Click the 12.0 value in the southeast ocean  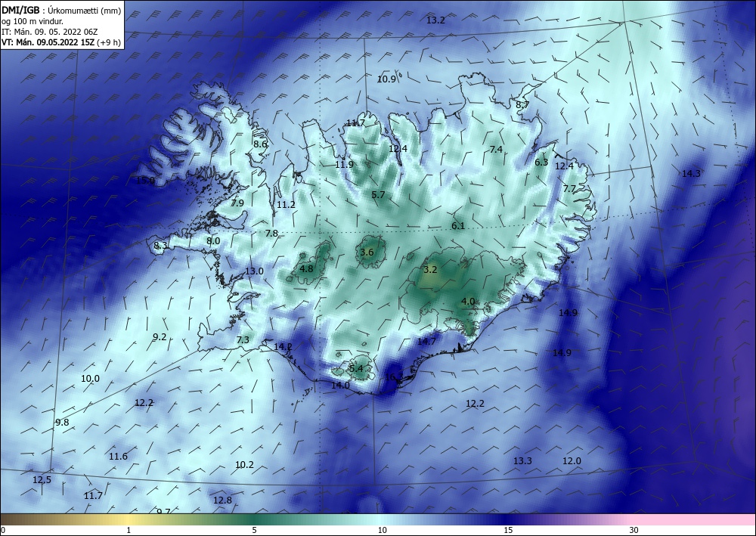coord(572,461)
